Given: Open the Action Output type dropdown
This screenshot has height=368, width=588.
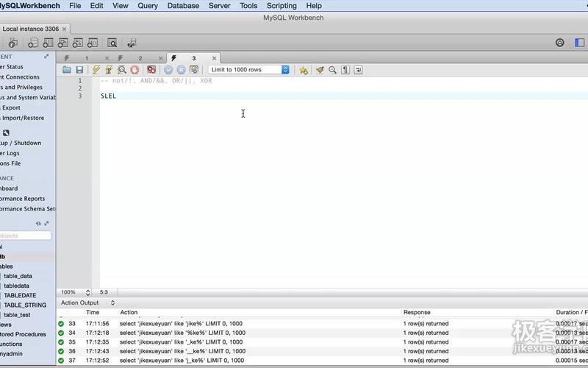Looking at the screenshot, I should (112, 302).
